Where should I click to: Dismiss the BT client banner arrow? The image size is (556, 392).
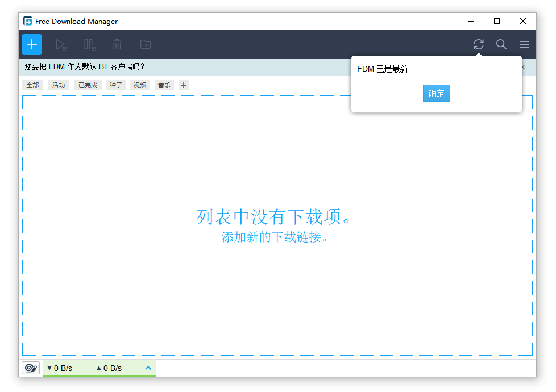(524, 66)
